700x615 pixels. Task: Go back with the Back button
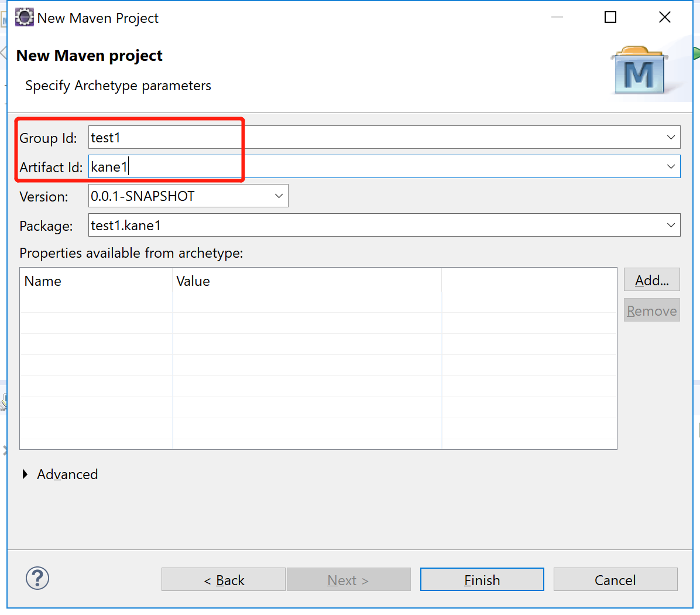(x=224, y=580)
